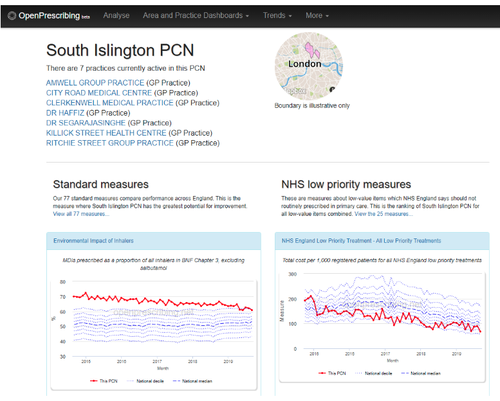Follow the View the 25 measures link

(x=383, y=214)
